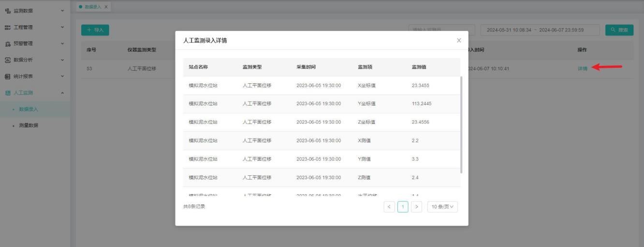Click the 统计报表 sidebar icon
The height and width of the screenshot is (247, 644).
coord(7,77)
